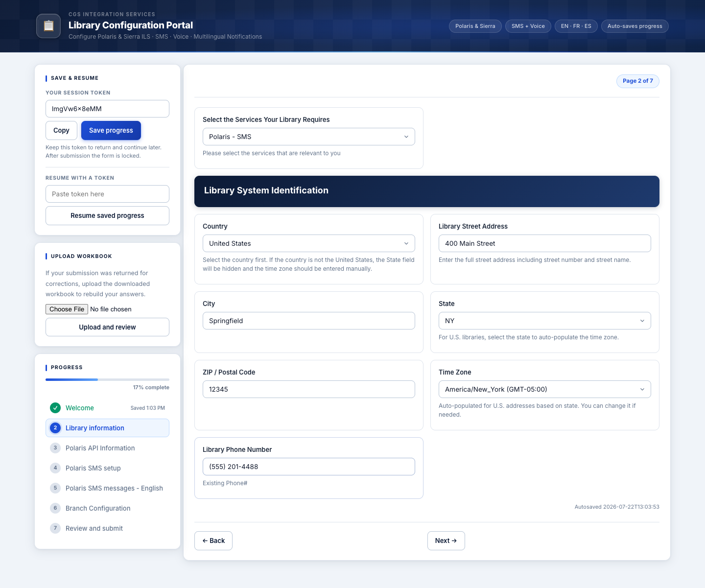
Task: Click Library Street Address field
Action: tap(545, 243)
